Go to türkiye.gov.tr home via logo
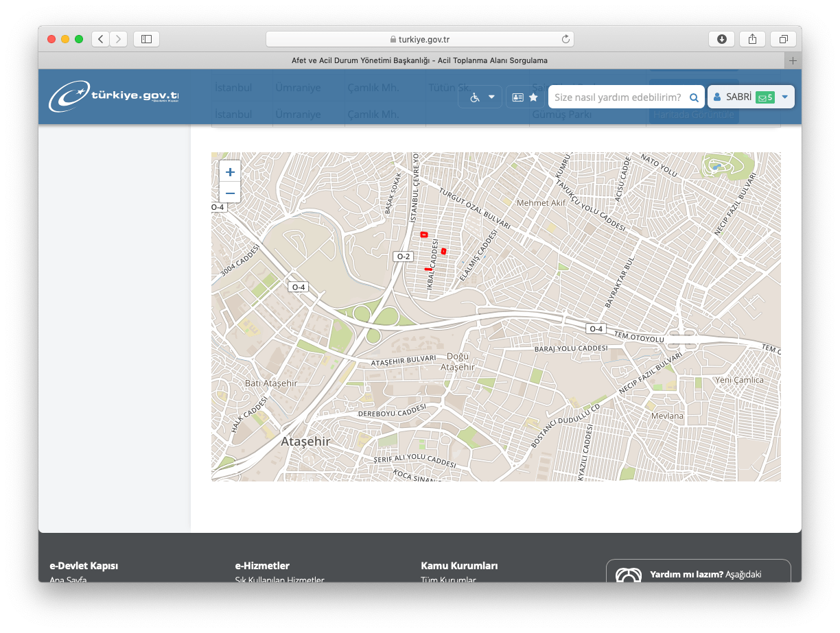Viewport: 840px width, 633px height. pyautogui.click(x=114, y=97)
